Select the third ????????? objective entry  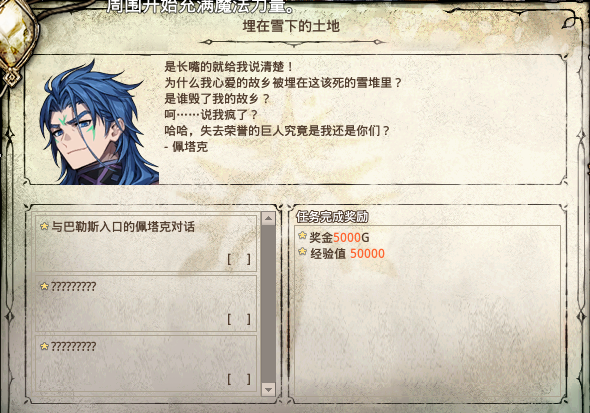point(146,363)
